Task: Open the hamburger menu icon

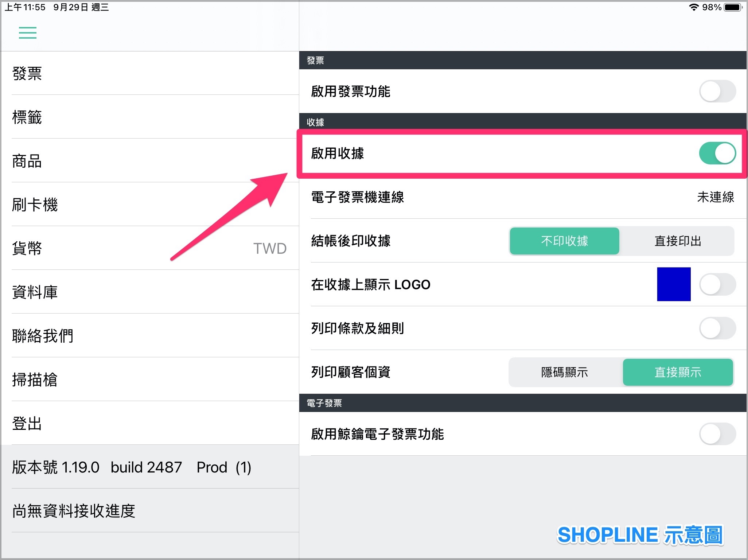Action: pos(28,33)
